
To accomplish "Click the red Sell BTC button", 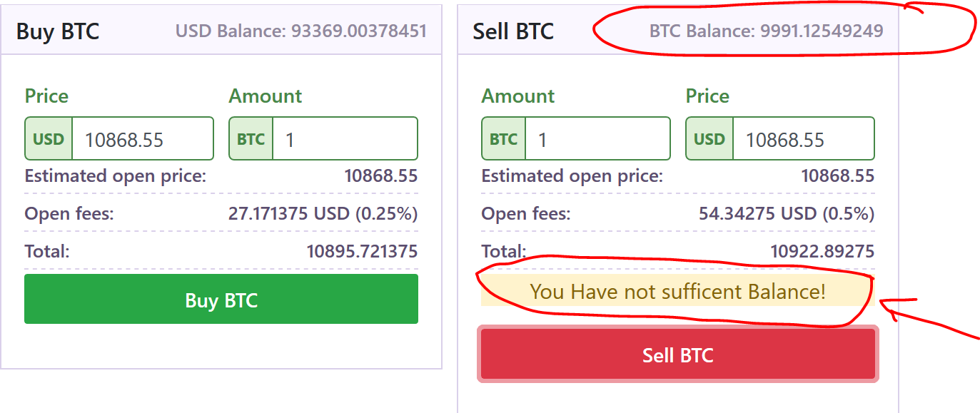I will pyautogui.click(x=678, y=355).
